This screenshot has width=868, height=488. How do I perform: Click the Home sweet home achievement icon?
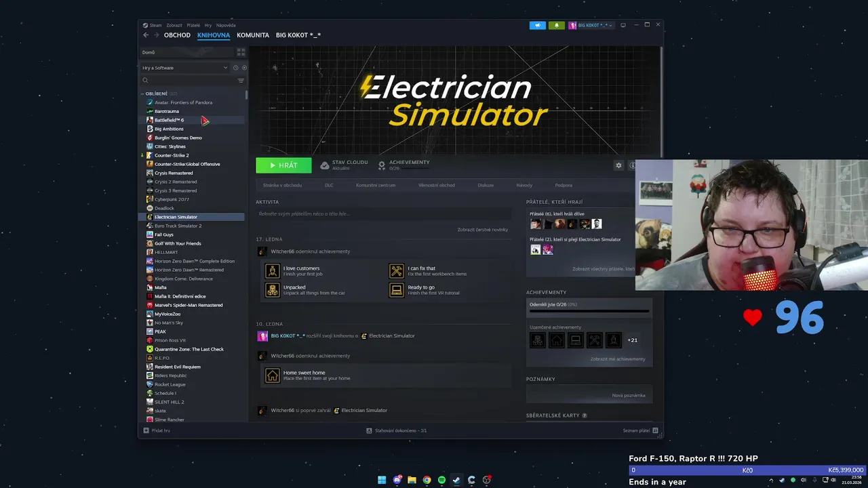(273, 375)
